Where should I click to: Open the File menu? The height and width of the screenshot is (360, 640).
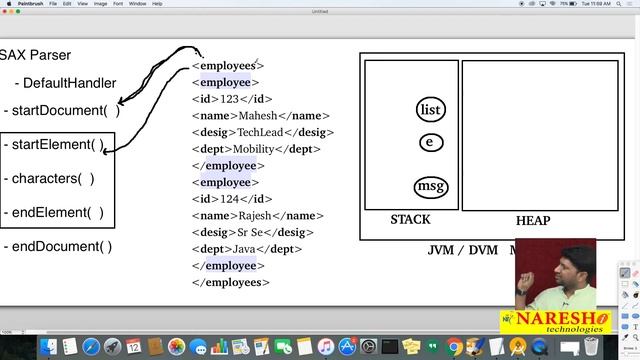pyautogui.click(x=53, y=4)
